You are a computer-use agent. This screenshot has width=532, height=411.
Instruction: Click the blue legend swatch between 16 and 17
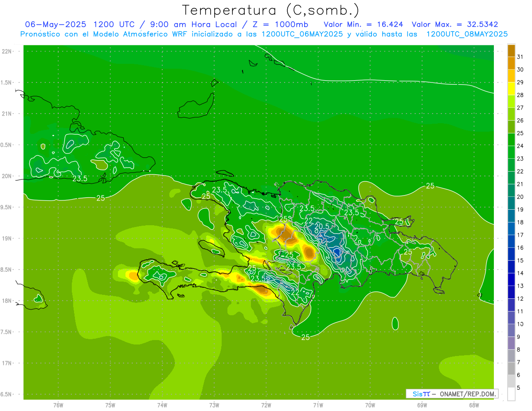click(x=511, y=241)
